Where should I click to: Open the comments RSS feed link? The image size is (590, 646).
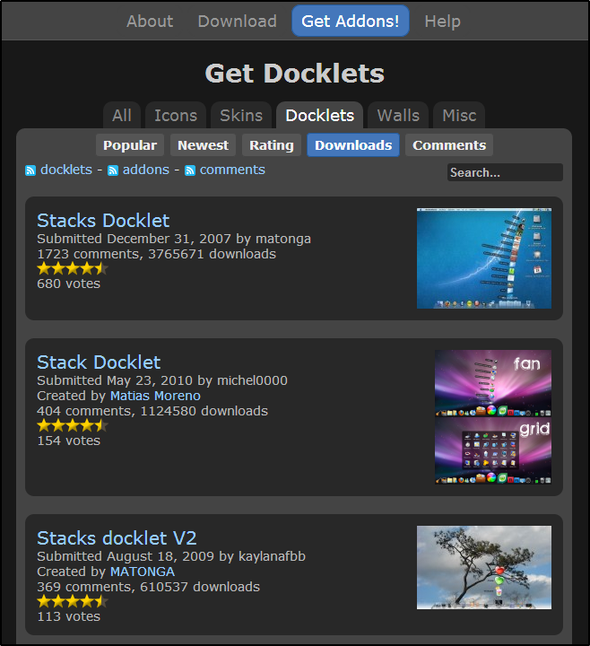pyautogui.click(x=232, y=170)
